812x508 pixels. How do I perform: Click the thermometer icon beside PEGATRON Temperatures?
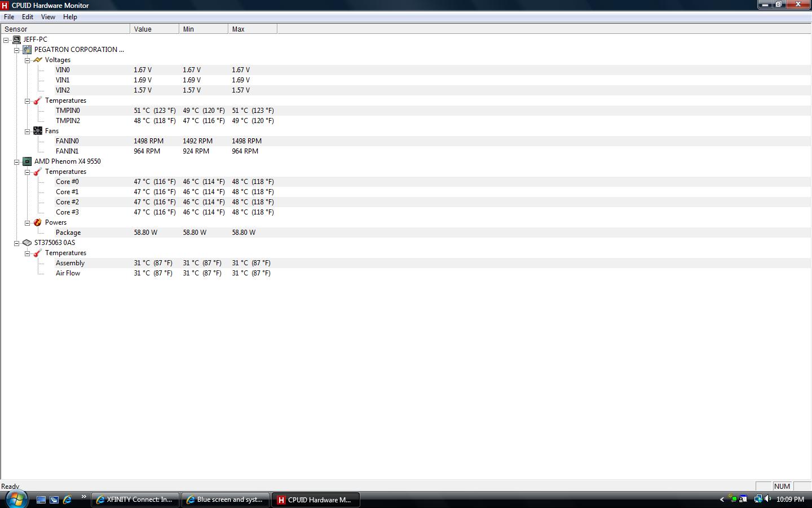(x=38, y=100)
